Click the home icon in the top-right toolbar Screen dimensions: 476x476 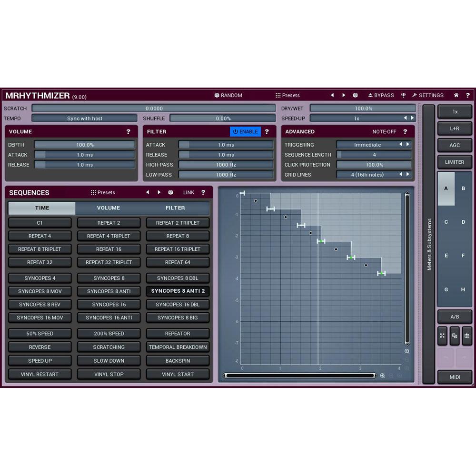click(456, 95)
